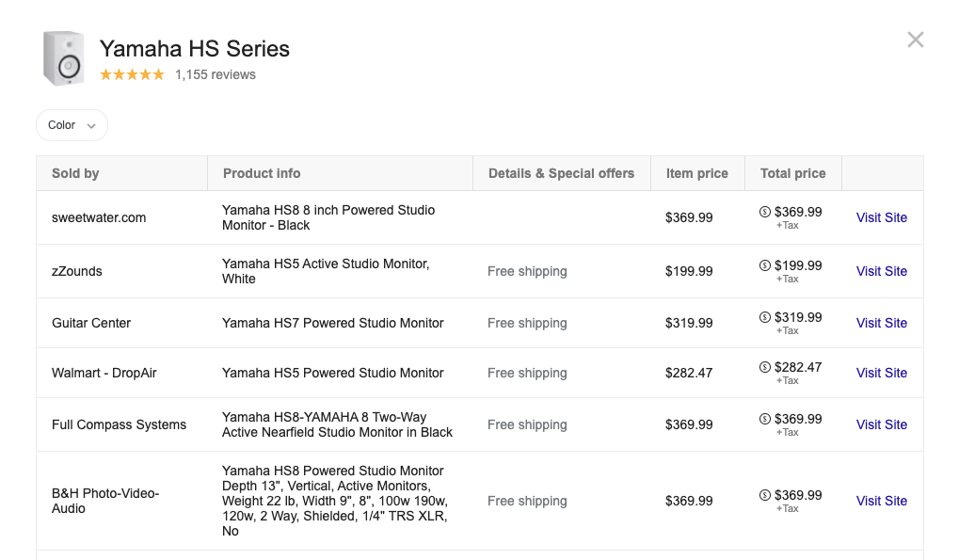
Task: Click total price info icon for Full Compass Systems
Action: pyautogui.click(x=765, y=419)
